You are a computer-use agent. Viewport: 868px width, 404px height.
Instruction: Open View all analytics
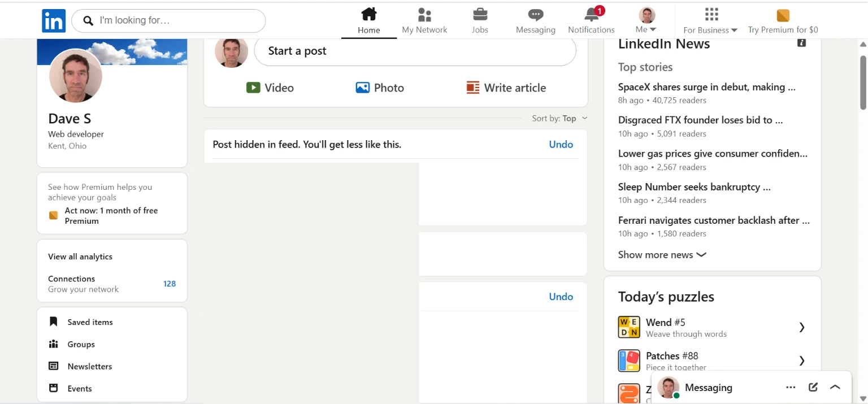80,257
